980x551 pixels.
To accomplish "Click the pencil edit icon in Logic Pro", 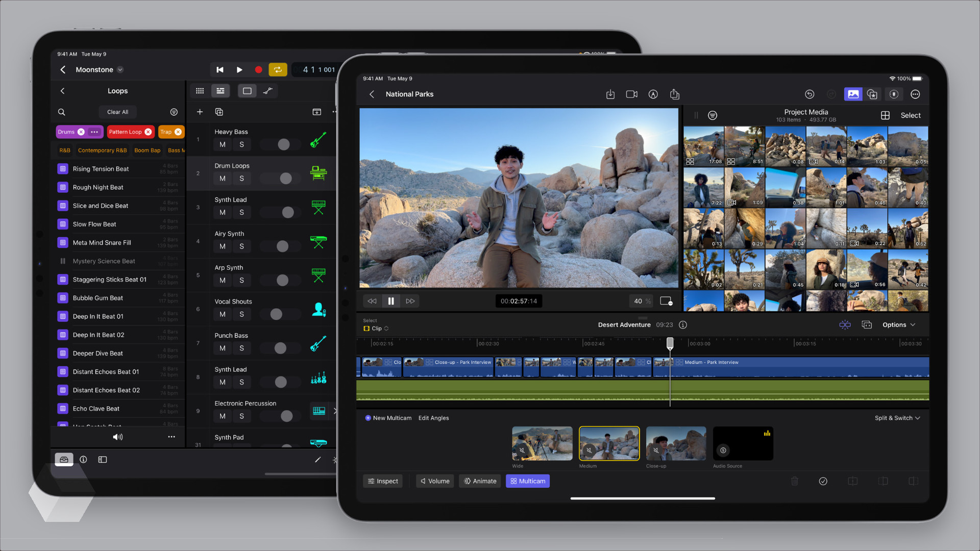I will (x=317, y=460).
